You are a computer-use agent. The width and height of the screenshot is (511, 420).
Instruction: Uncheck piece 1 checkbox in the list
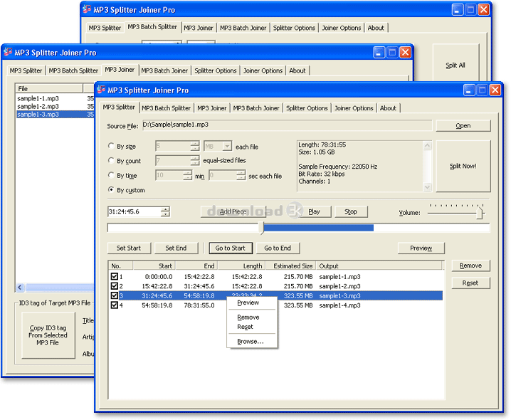[x=114, y=276]
